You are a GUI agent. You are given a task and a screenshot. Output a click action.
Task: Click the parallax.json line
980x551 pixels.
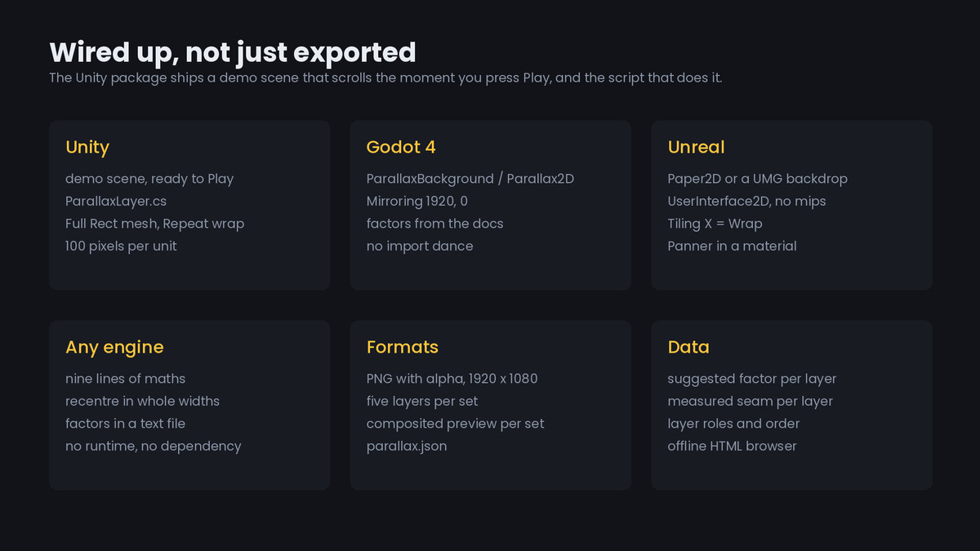[407, 446]
